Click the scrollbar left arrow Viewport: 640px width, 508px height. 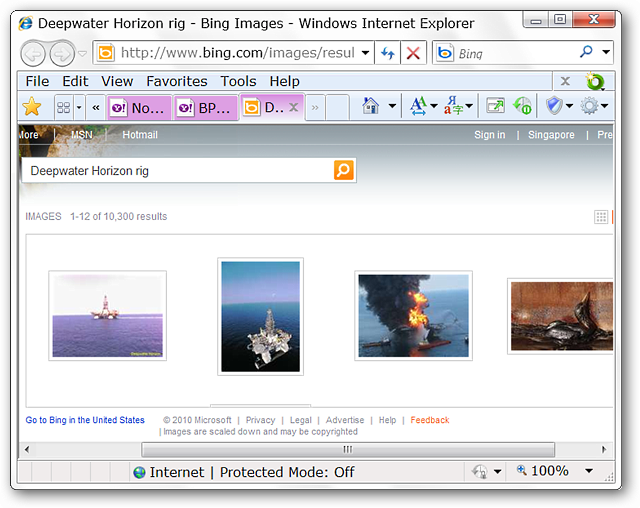click(27, 450)
